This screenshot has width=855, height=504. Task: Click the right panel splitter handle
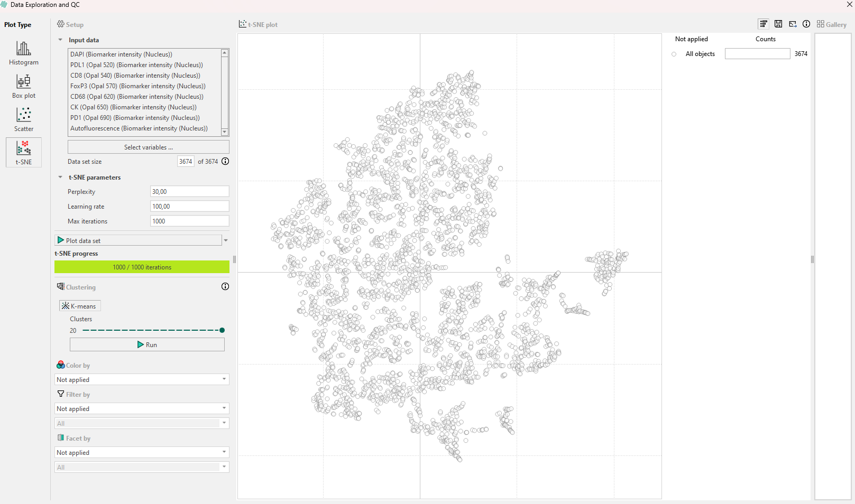(x=812, y=259)
